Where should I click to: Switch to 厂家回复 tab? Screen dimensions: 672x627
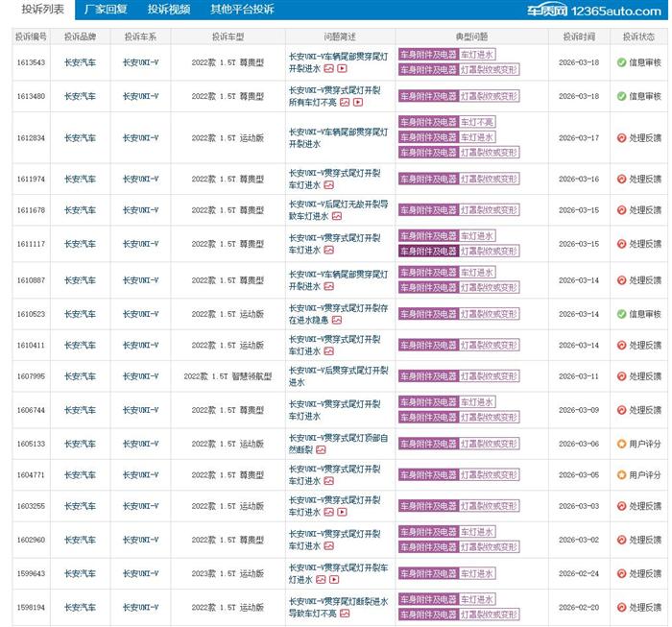click(x=106, y=10)
